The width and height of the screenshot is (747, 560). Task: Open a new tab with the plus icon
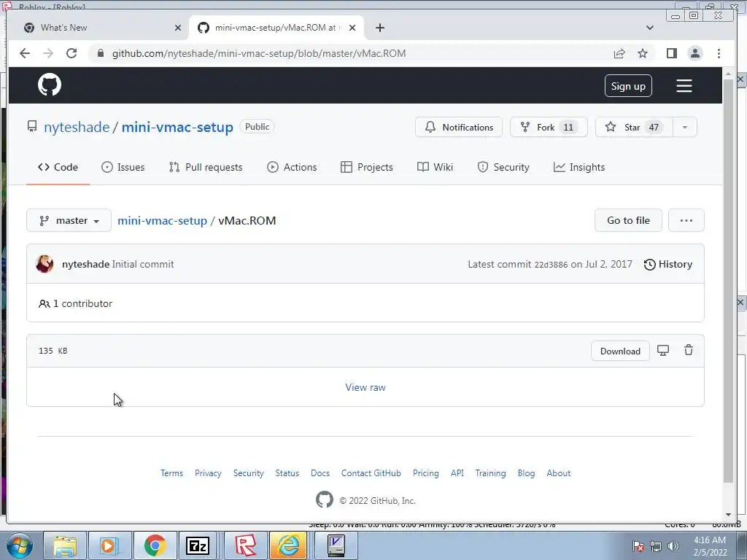click(x=379, y=28)
